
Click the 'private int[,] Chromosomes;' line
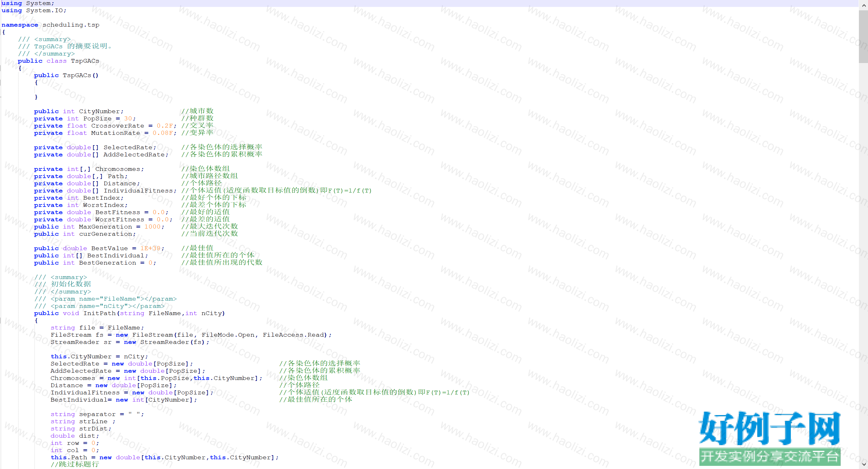point(89,169)
